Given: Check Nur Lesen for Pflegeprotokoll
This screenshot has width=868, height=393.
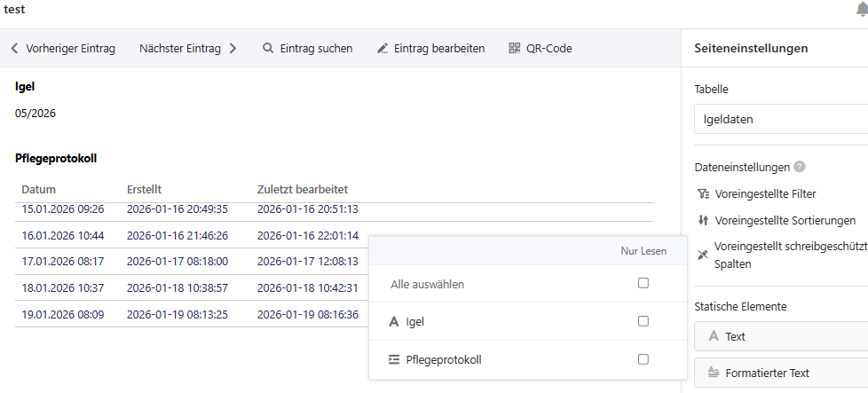Looking at the screenshot, I should (x=643, y=359).
